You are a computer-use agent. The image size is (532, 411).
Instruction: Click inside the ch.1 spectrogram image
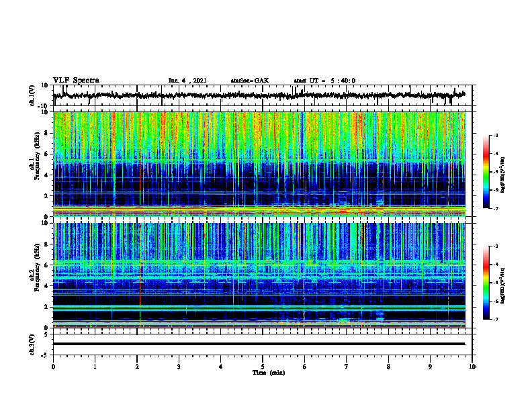[259, 164]
